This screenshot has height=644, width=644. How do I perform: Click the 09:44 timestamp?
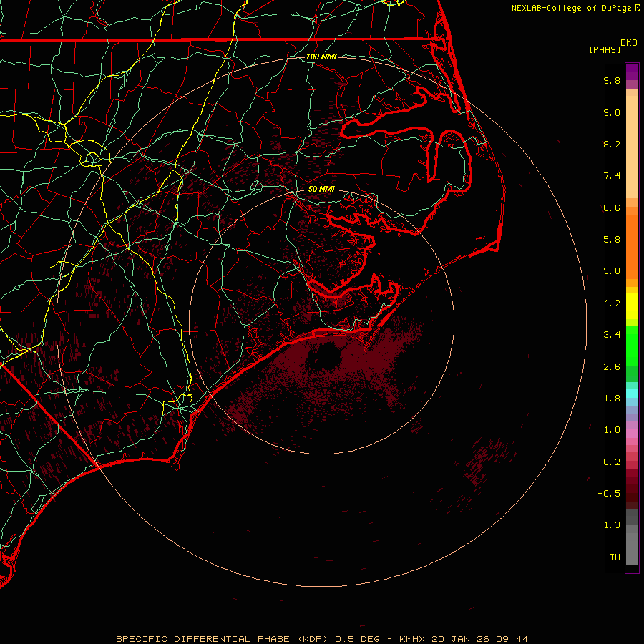[512, 639]
